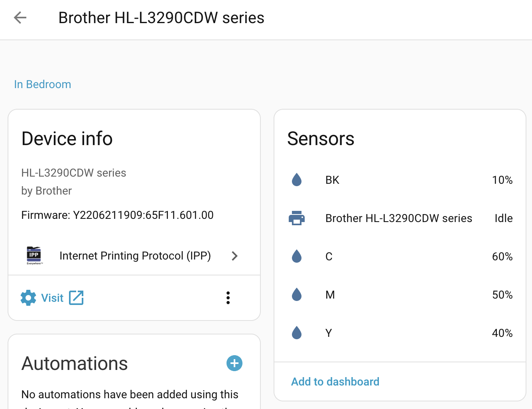532x409 pixels.
Task: Click Add to dashboard
Action: click(335, 381)
